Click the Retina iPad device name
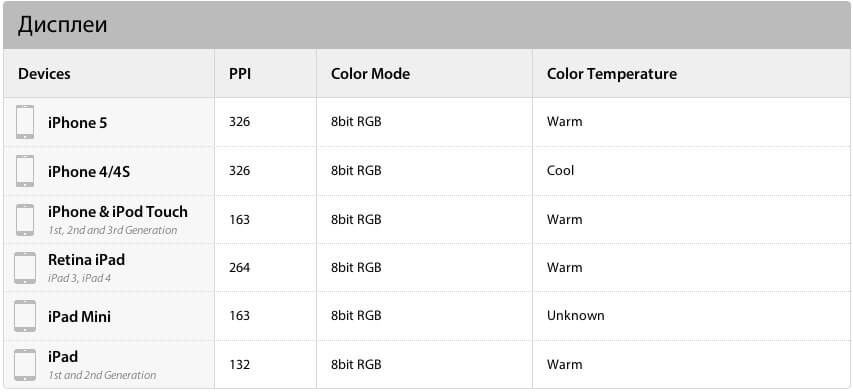Image resolution: width=853 pixels, height=392 pixels. [x=86, y=260]
